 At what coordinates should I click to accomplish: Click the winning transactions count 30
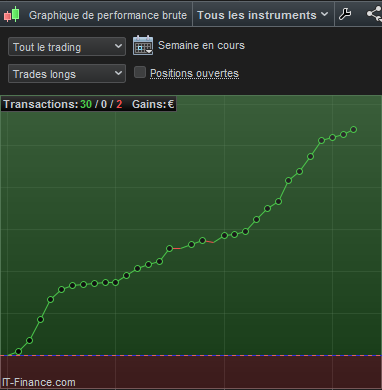86,104
